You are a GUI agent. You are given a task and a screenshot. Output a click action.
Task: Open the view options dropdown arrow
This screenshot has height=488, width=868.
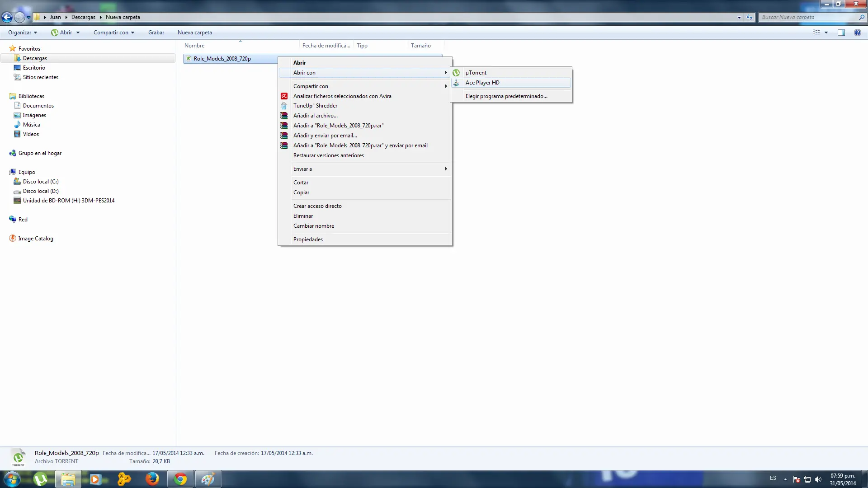826,33
